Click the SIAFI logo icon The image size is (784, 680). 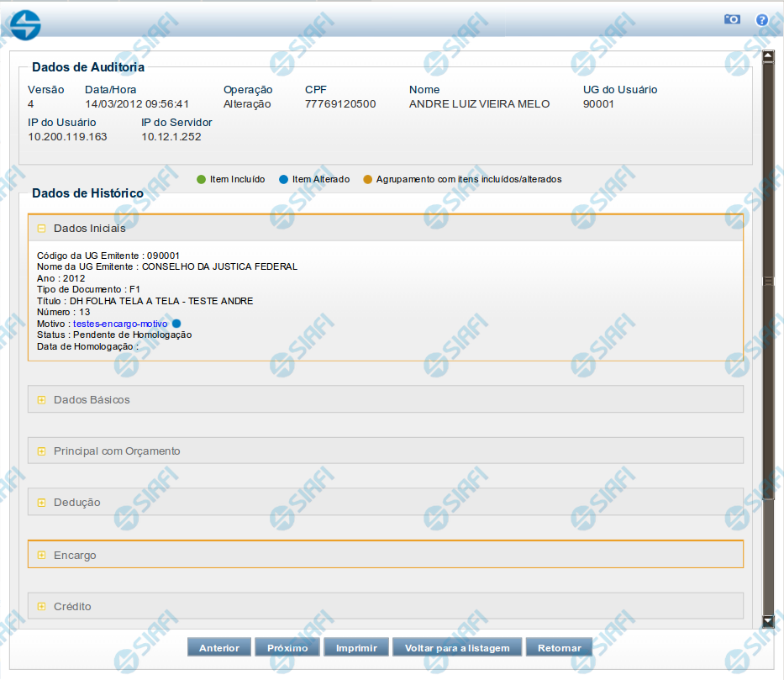25,25
